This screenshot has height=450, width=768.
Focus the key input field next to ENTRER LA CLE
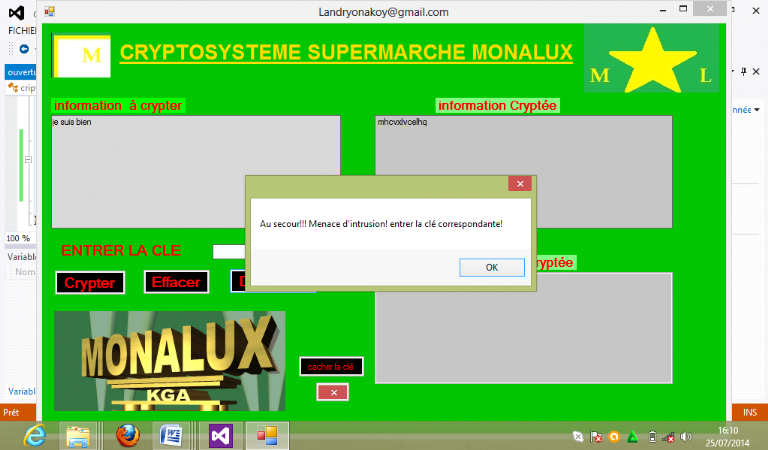tap(229, 252)
